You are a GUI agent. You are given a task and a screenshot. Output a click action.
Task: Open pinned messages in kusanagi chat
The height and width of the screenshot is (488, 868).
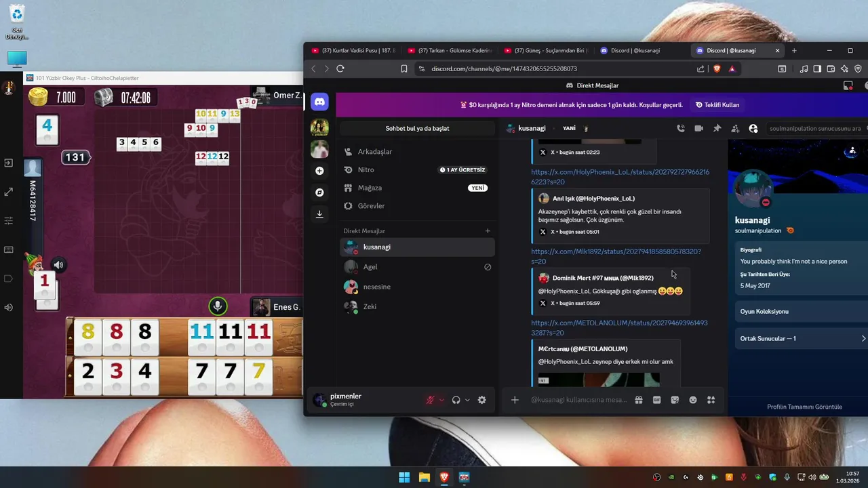(x=717, y=128)
